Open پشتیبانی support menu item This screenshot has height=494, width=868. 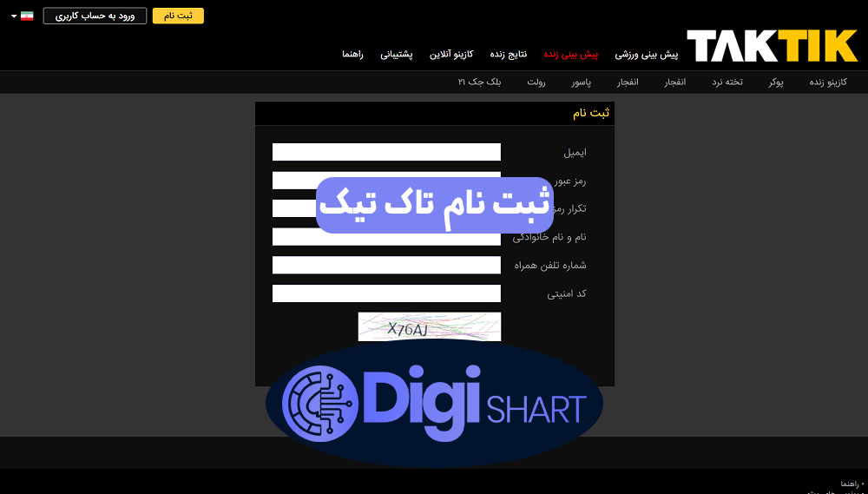(x=397, y=55)
